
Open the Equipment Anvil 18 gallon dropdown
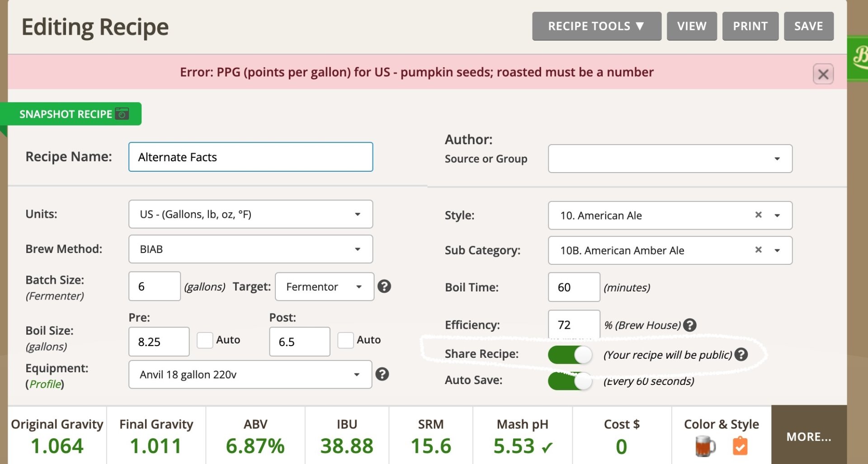coord(250,375)
